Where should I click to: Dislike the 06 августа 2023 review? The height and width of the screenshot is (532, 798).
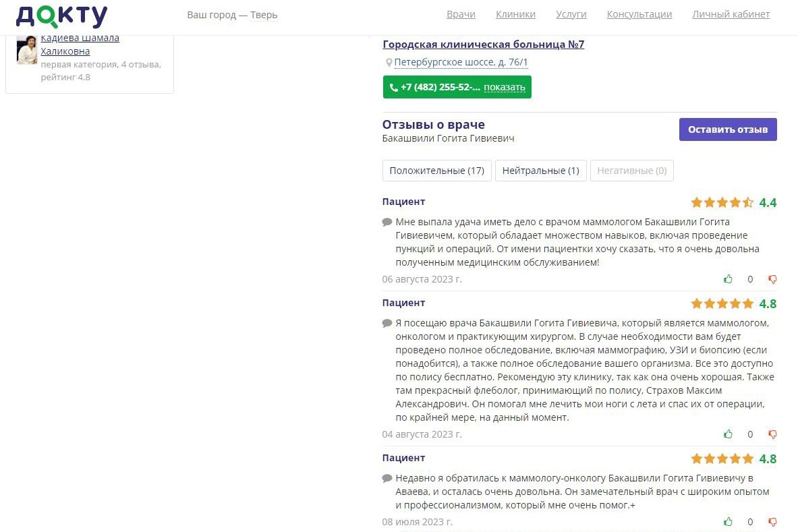(x=772, y=279)
